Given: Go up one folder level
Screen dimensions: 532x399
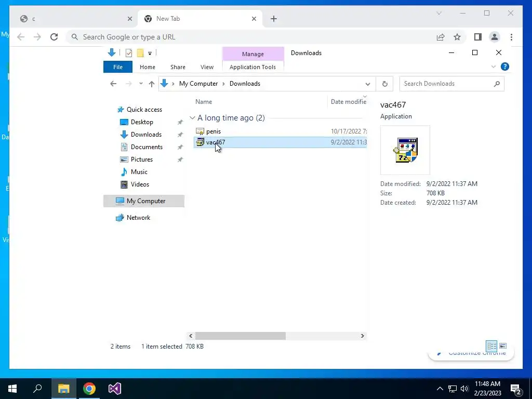Looking at the screenshot, I should (x=152, y=84).
